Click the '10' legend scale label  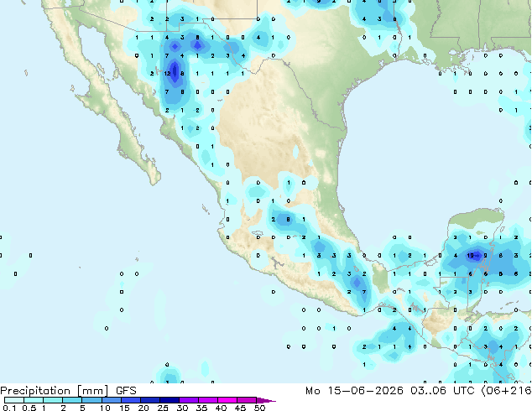[105, 408]
